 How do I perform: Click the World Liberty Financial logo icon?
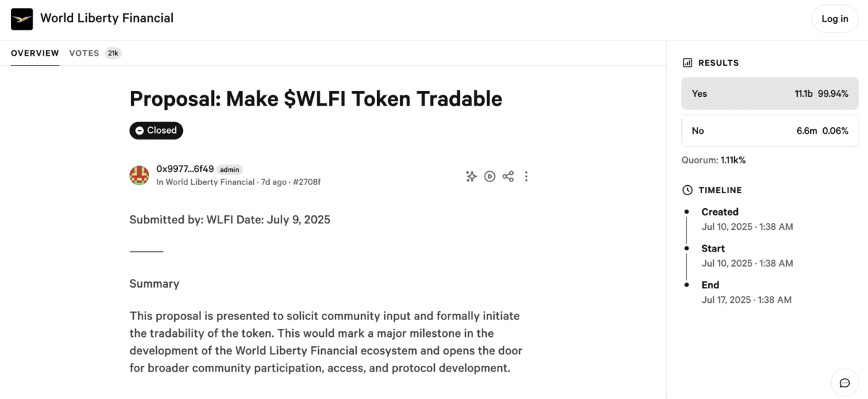pos(22,19)
